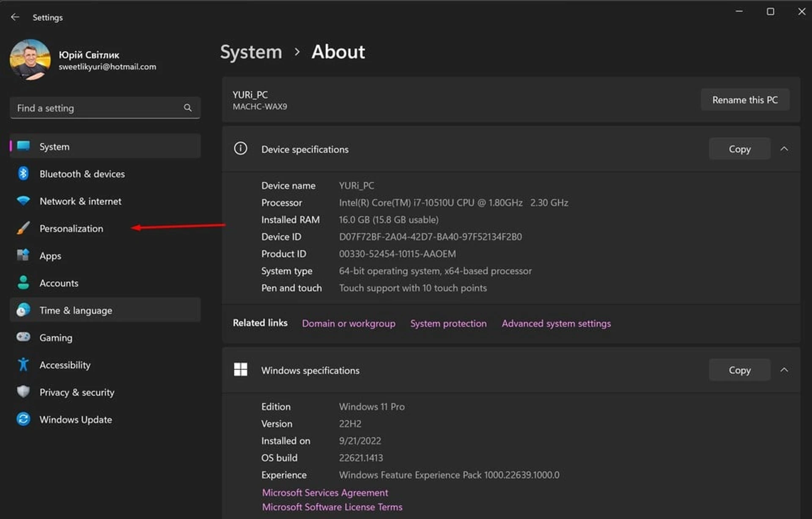Close the Settings window

801,11
